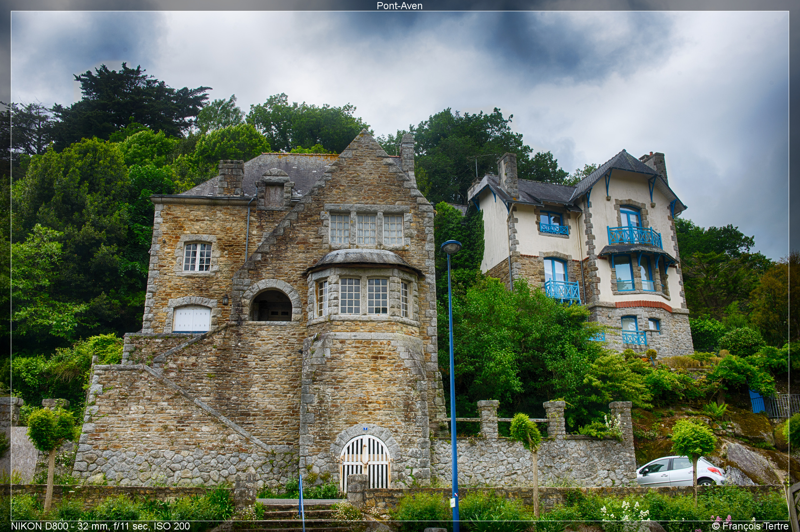The image size is (800, 532).
Task: Click the stone house photo
Action: point(400,266)
